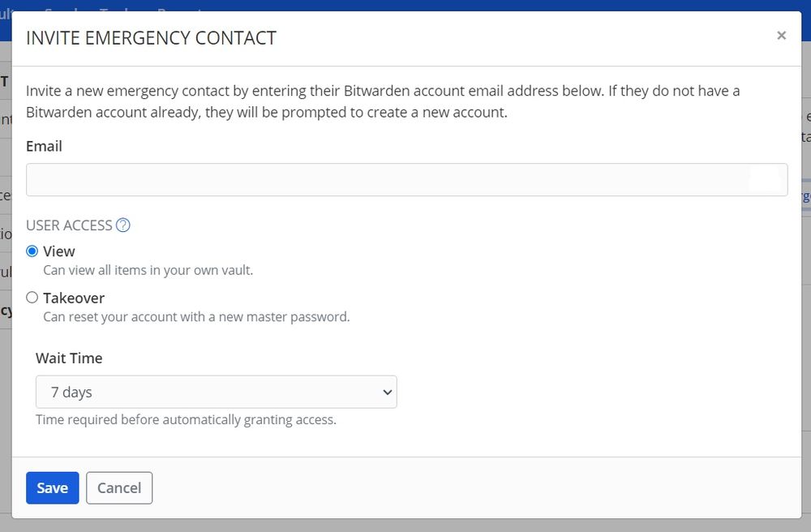Click the dropdown chevron on Wait Time
Viewport: 811px width, 532px height.
pyautogui.click(x=387, y=392)
